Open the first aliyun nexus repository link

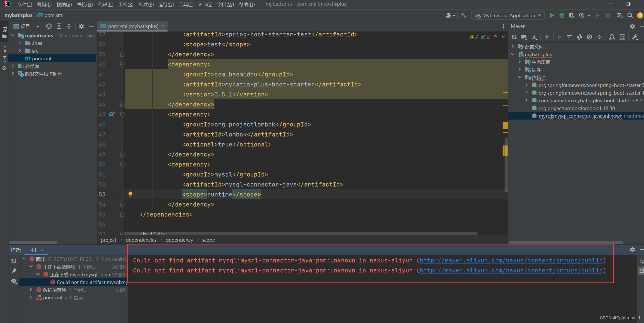pos(511,260)
